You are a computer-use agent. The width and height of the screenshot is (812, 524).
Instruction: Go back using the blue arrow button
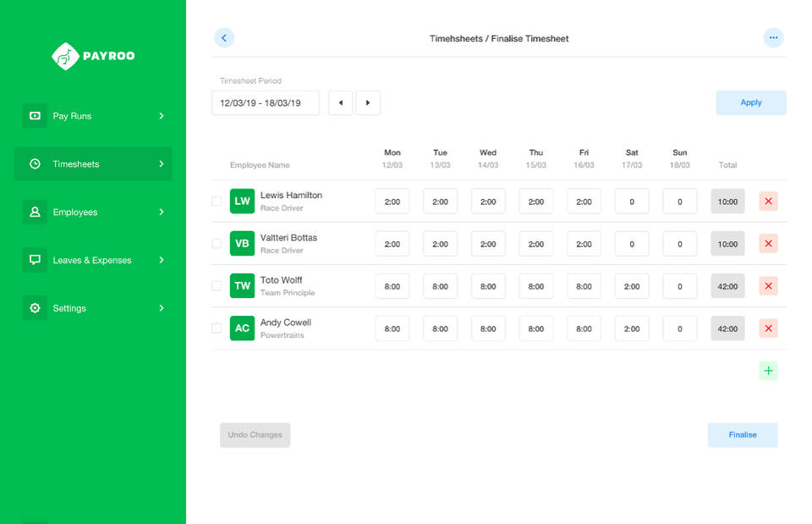click(x=224, y=38)
